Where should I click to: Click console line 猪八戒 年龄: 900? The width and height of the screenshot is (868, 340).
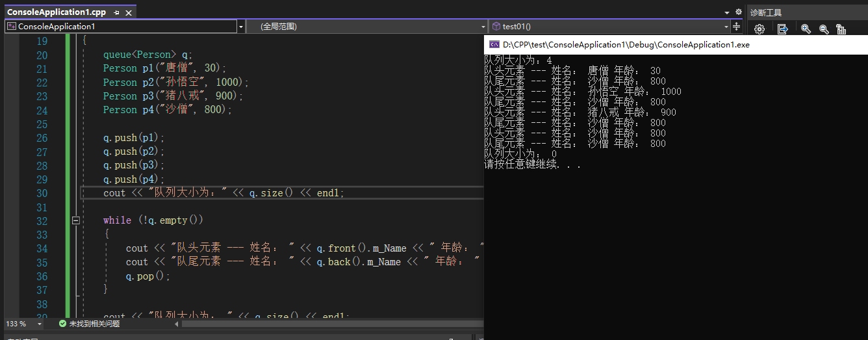[x=580, y=112]
